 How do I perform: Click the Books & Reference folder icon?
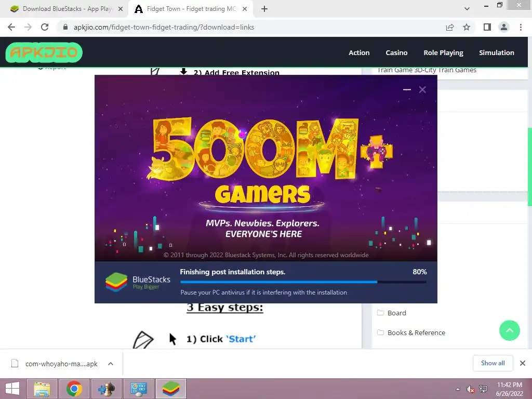coord(380,332)
